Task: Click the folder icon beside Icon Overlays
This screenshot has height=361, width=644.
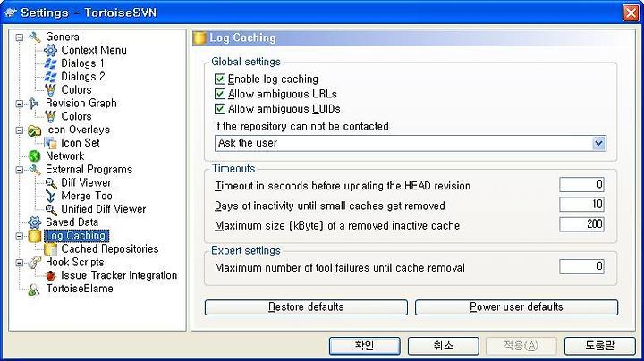Action: pyautogui.click(x=35, y=130)
